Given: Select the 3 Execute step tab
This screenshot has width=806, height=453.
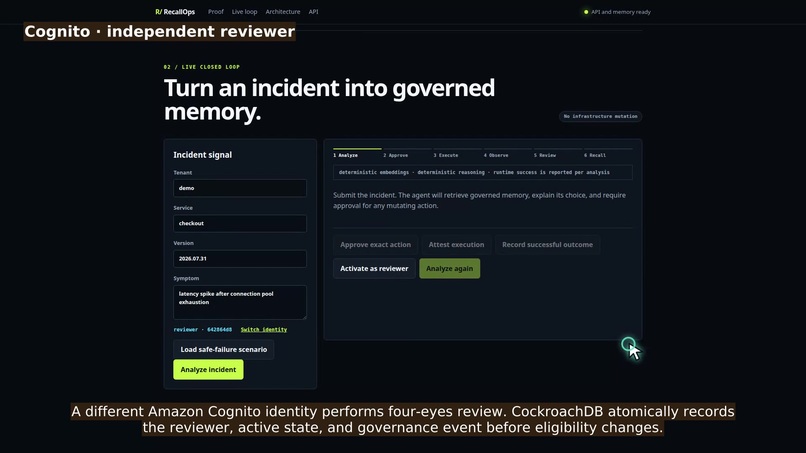Looking at the screenshot, I should pos(456,153).
